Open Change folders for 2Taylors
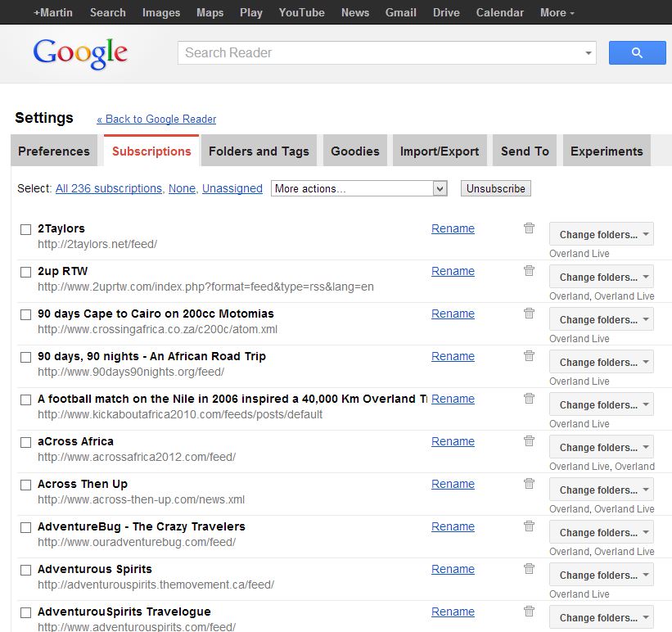 [x=602, y=234]
